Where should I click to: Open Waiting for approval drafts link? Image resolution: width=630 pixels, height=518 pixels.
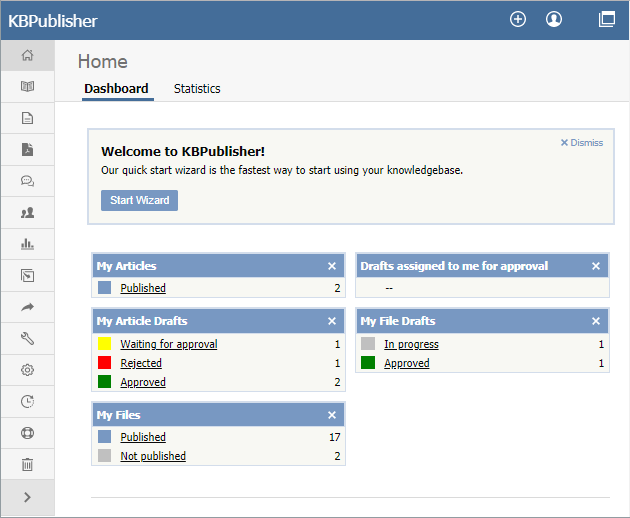[x=168, y=344]
